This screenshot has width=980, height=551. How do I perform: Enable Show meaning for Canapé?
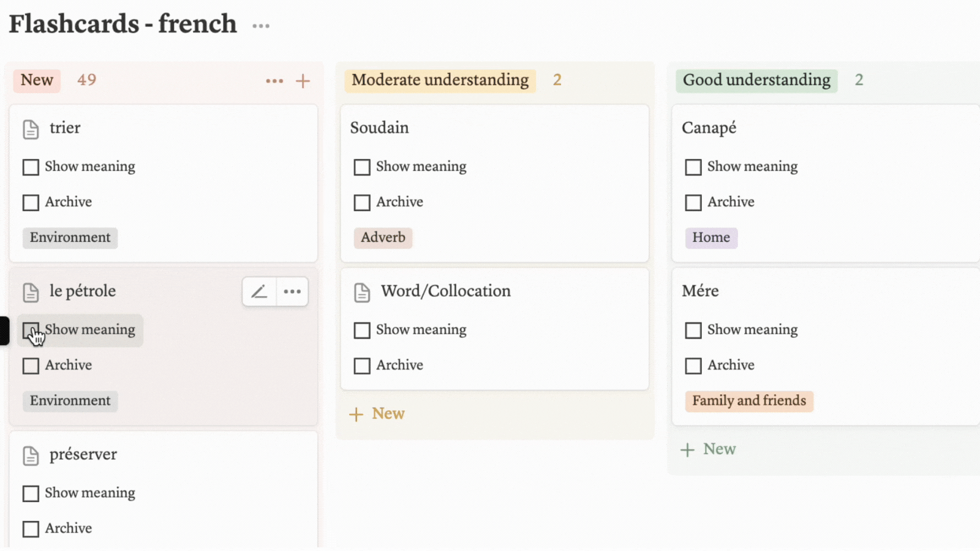point(693,167)
